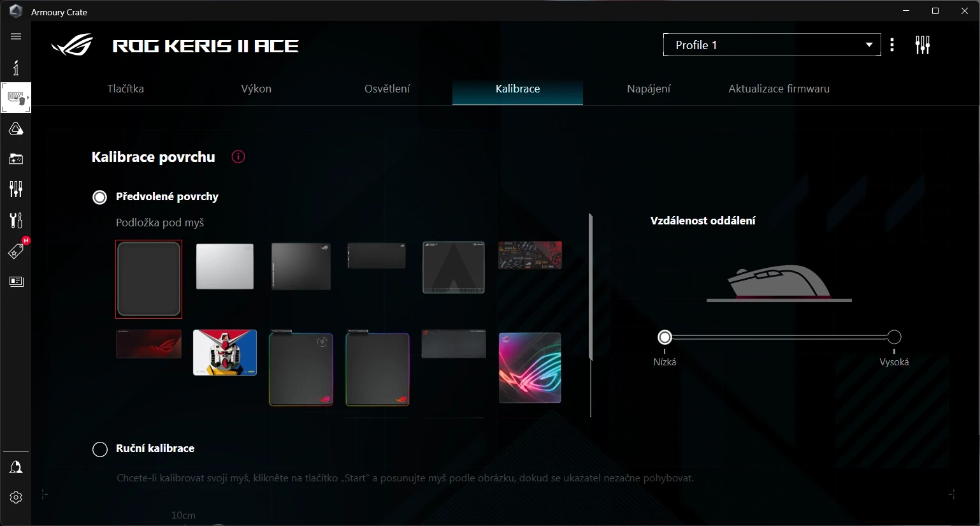Viewport: 980px width, 526px height.
Task: Switch to the Osvětlení tab
Action: (x=387, y=89)
